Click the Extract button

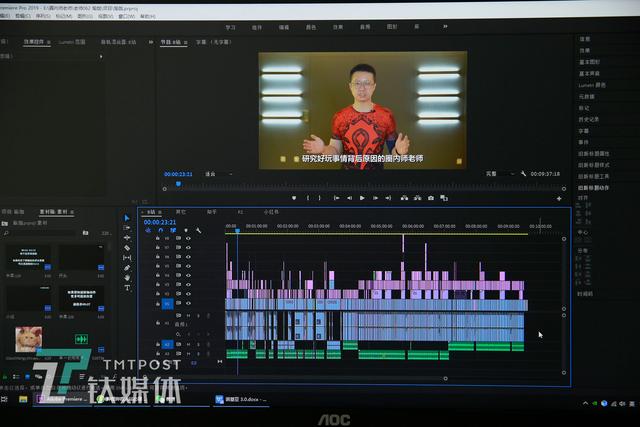click(x=417, y=198)
